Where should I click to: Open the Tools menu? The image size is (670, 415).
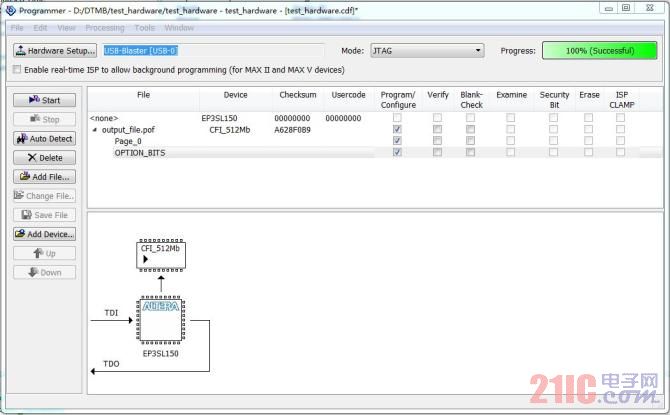click(144, 28)
